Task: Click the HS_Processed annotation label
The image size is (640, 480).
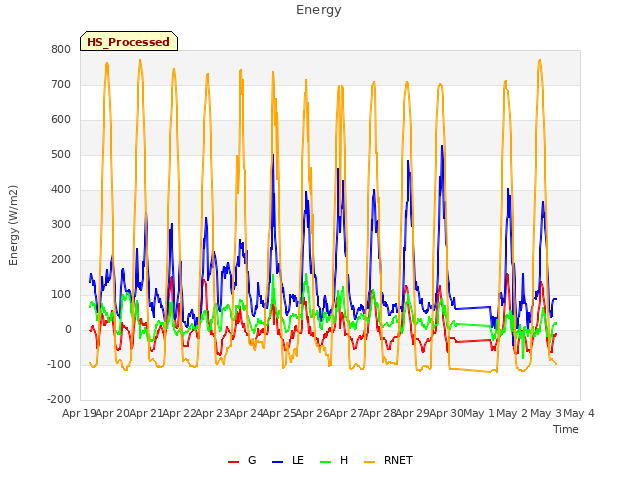Action: 129,42
